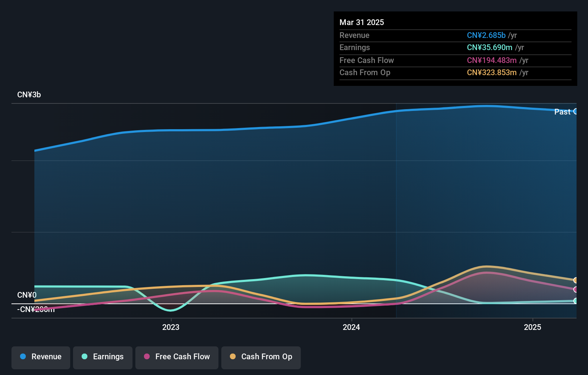Select the teal Earnings endpoint circle
Screen dimensions: 588x375
575,302
